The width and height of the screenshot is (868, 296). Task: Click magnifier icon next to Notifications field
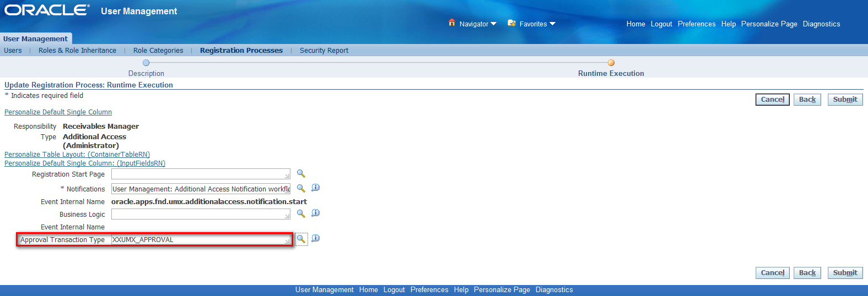pyautogui.click(x=301, y=188)
